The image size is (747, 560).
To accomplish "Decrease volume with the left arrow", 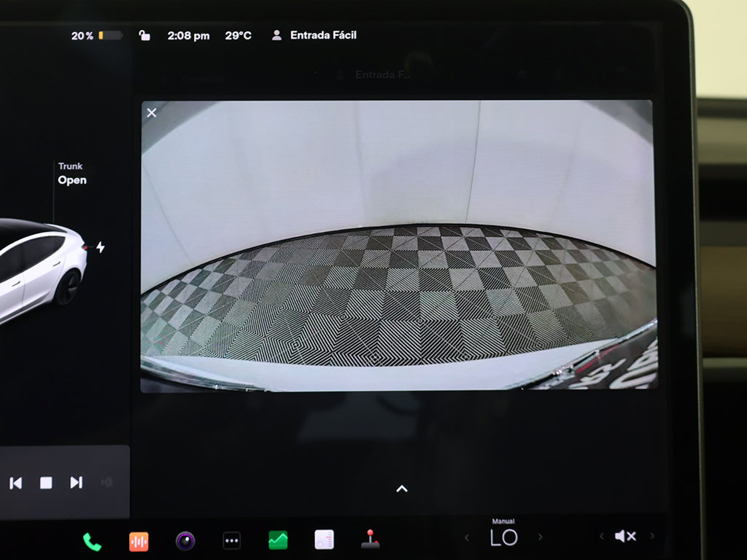I will [x=602, y=537].
